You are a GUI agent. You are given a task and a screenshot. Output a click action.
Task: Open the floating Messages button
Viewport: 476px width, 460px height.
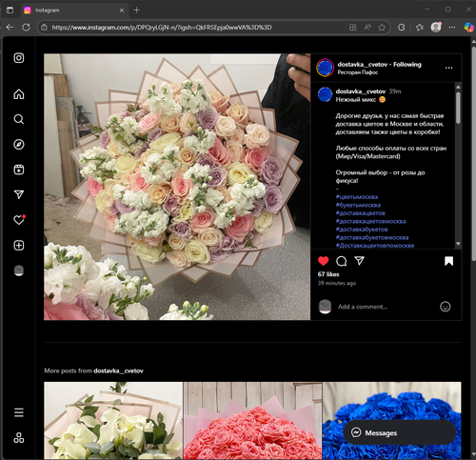[400, 432]
